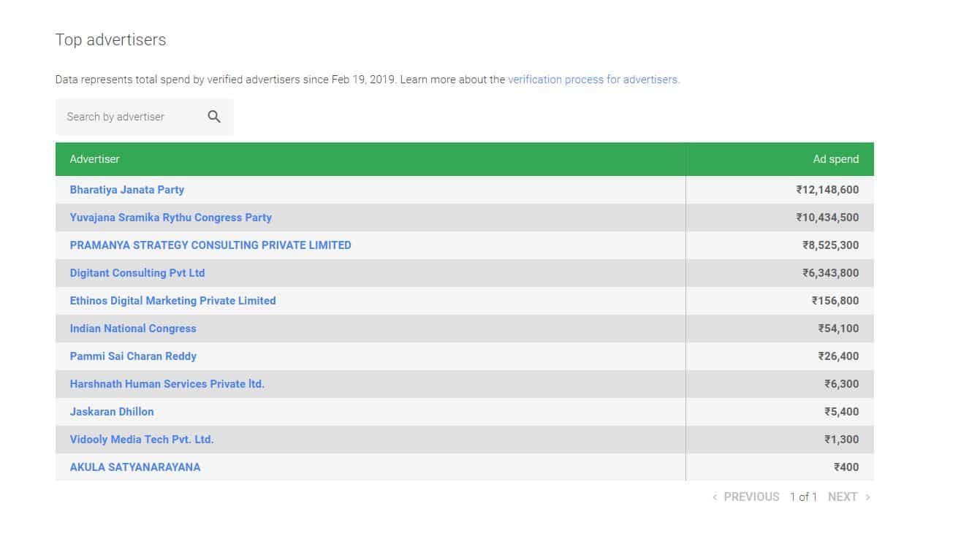Click the ₹12,148,600 ad spend value

coord(827,190)
